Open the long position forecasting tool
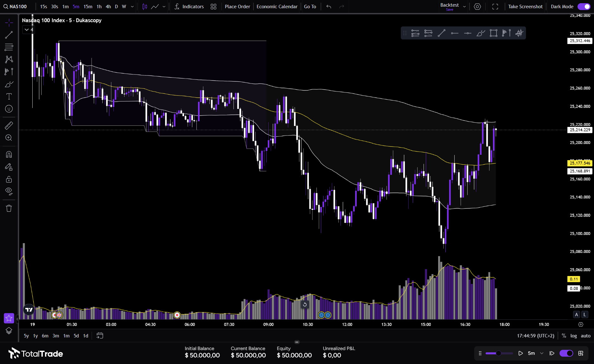This screenshot has width=594, height=364. [9, 72]
